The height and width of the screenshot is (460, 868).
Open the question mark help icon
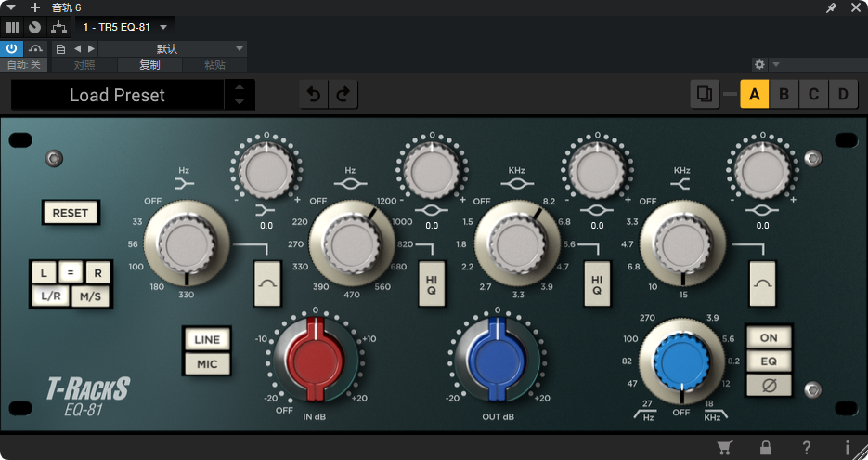click(x=807, y=447)
